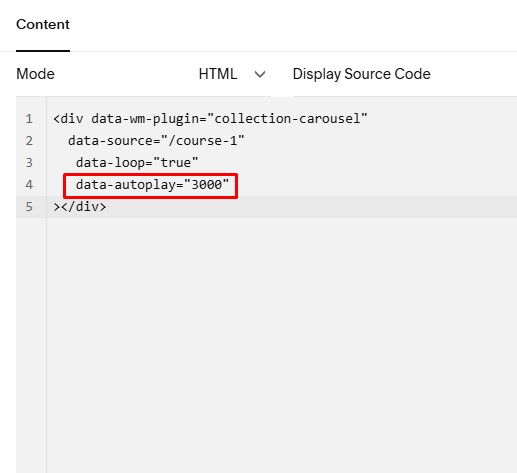Switch to the Content tab
The image size is (517, 473).
[x=43, y=24]
